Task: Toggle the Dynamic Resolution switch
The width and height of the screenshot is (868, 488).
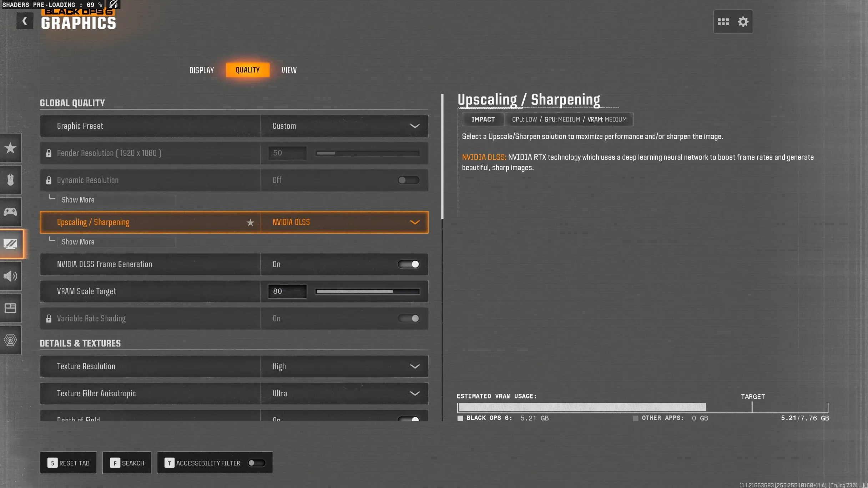Action: (409, 180)
